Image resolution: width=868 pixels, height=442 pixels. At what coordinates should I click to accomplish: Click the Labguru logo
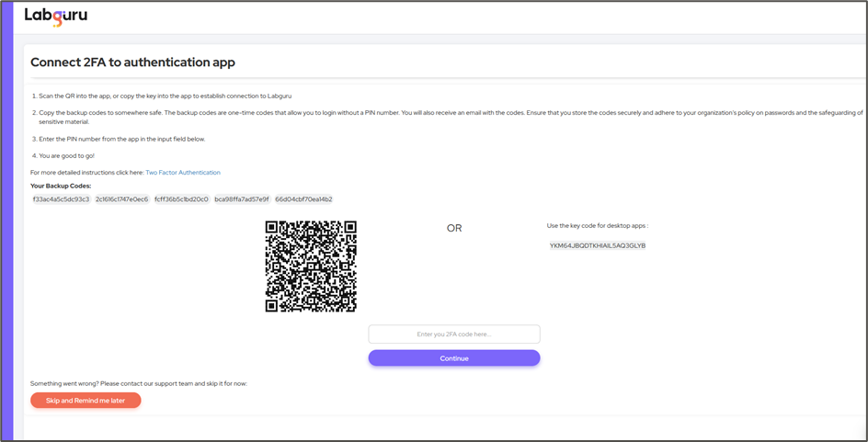pyautogui.click(x=56, y=17)
